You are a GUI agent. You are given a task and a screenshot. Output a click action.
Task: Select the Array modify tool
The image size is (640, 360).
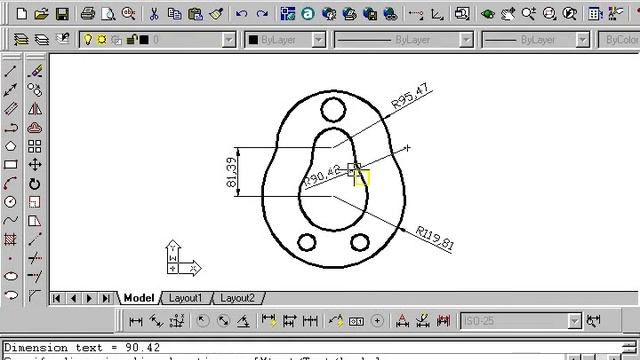[x=35, y=147]
